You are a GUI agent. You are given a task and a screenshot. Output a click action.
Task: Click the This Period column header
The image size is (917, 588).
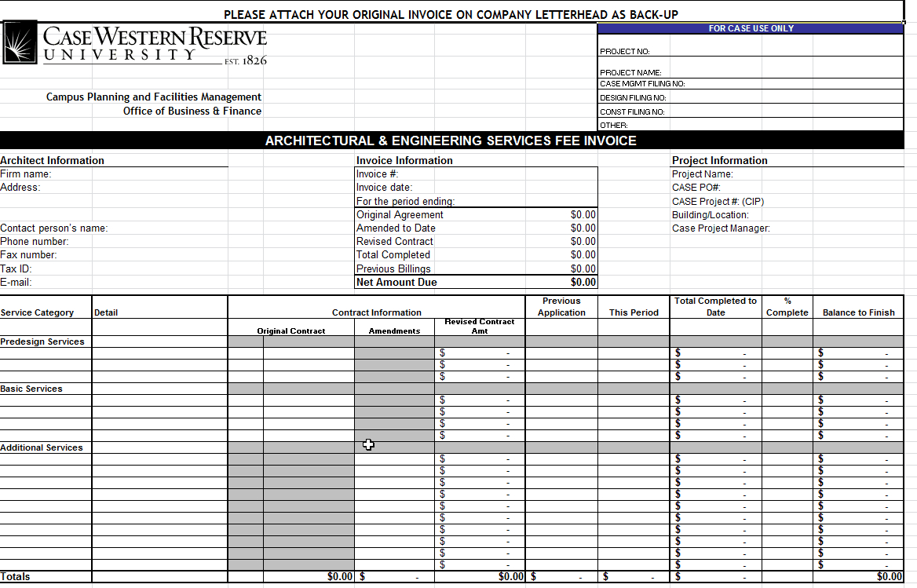[x=634, y=312]
